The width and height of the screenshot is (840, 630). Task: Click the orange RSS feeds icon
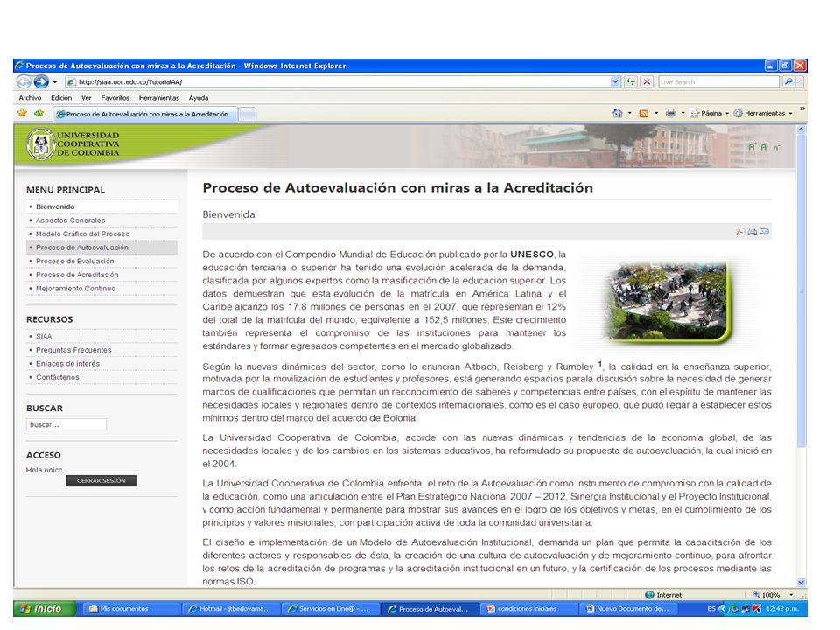pos(644,113)
